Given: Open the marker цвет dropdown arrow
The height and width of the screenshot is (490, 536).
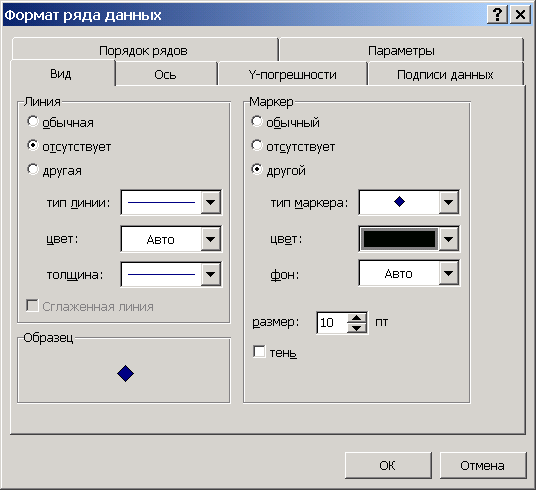Looking at the screenshot, I should coord(448,239).
